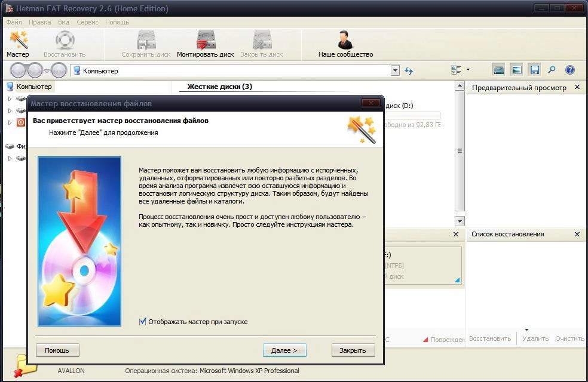Click Восстановить in recovery list panel
Image resolution: width=588 pixels, height=382 pixels.
pos(490,338)
